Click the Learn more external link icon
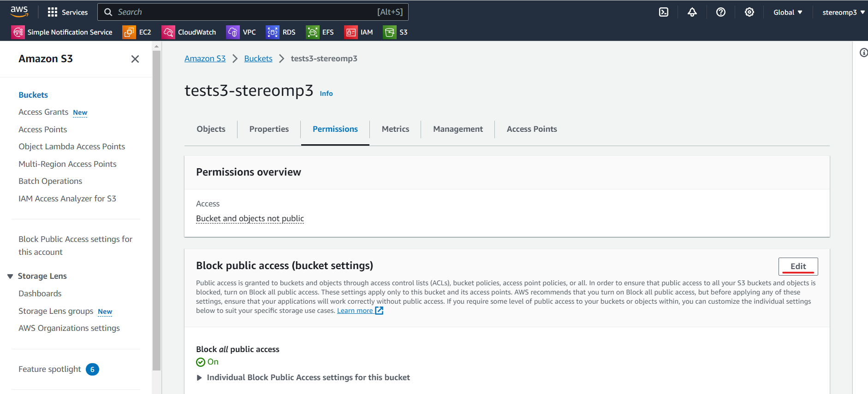The width and height of the screenshot is (868, 394). tap(379, 311)
